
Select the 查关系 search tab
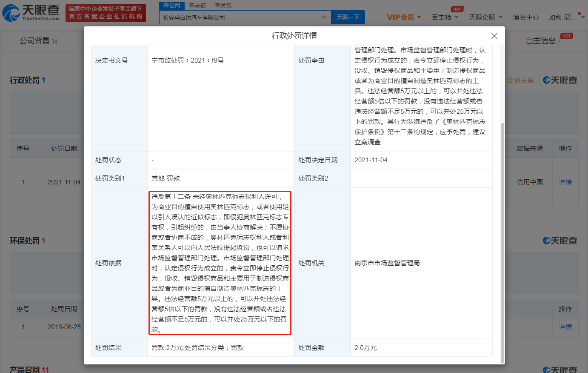(223, 6)
